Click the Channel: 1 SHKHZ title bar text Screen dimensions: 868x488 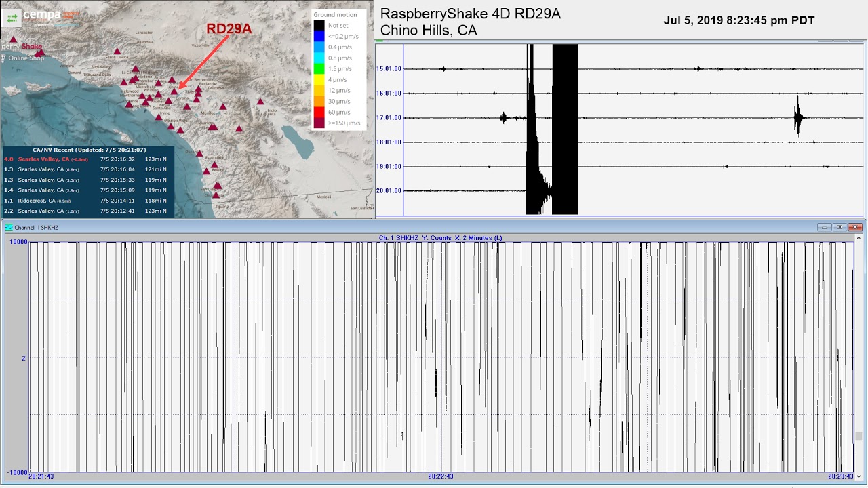pos(37,227)
